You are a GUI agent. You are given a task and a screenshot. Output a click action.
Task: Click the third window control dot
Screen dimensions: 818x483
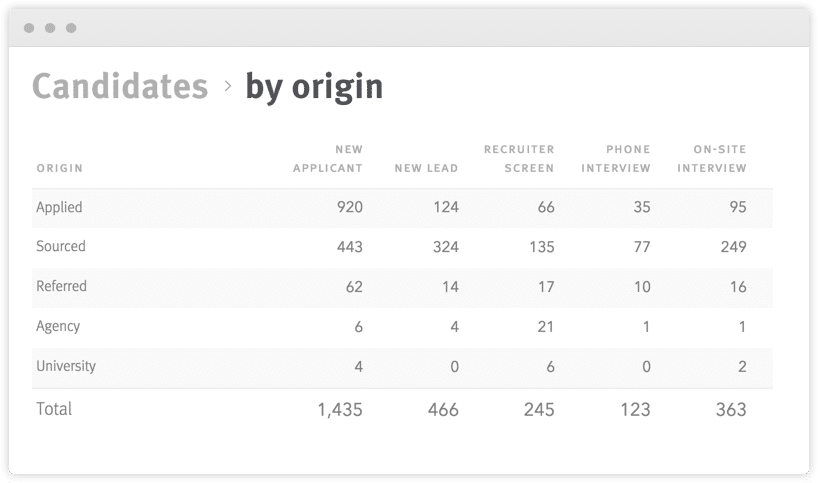71,28
